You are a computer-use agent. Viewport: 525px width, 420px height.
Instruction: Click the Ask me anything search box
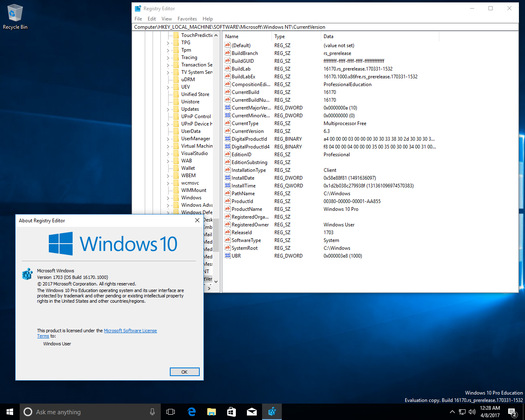click(89, 412)
